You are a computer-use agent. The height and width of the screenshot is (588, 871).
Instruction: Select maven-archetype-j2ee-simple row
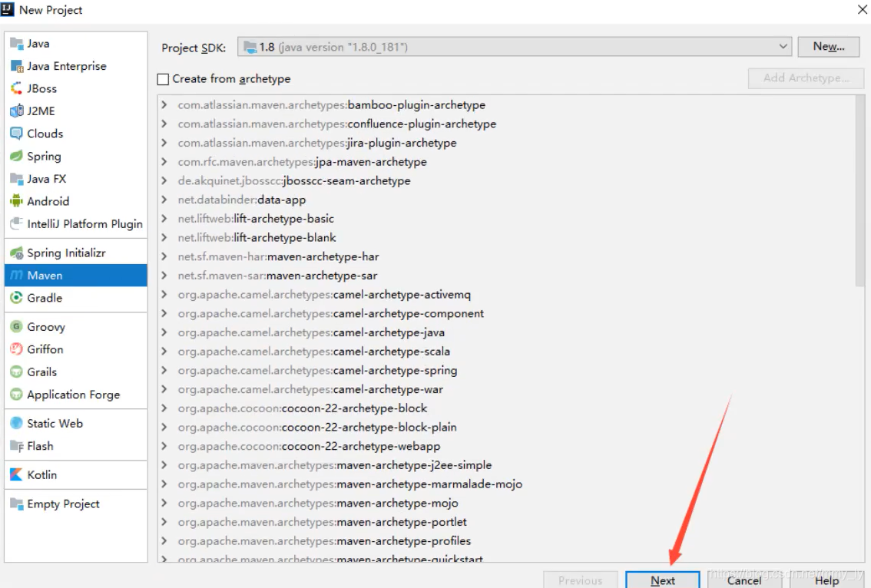point(506,464)
